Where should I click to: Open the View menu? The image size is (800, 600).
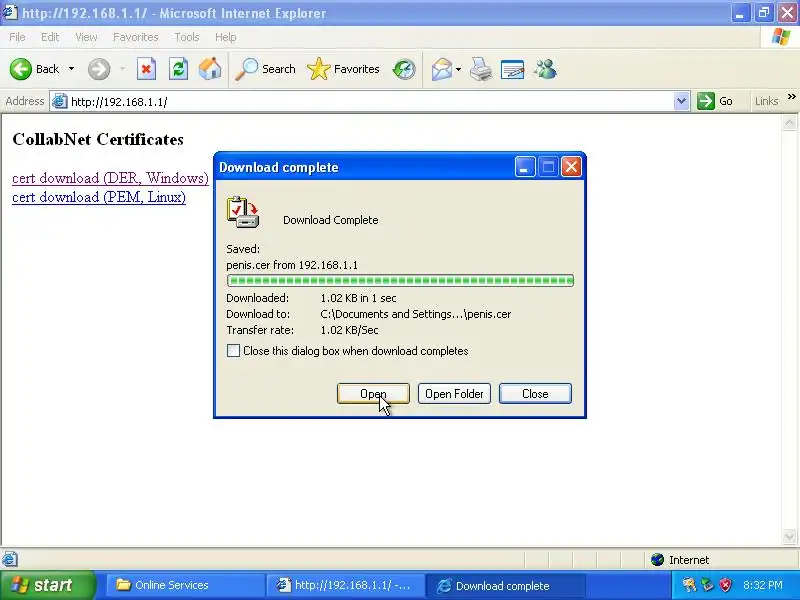click(86, 37)
